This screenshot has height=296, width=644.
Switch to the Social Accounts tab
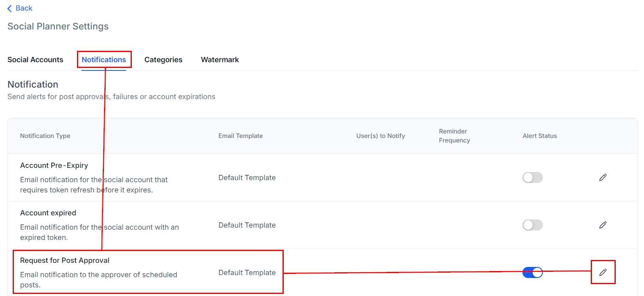[35, 60]
